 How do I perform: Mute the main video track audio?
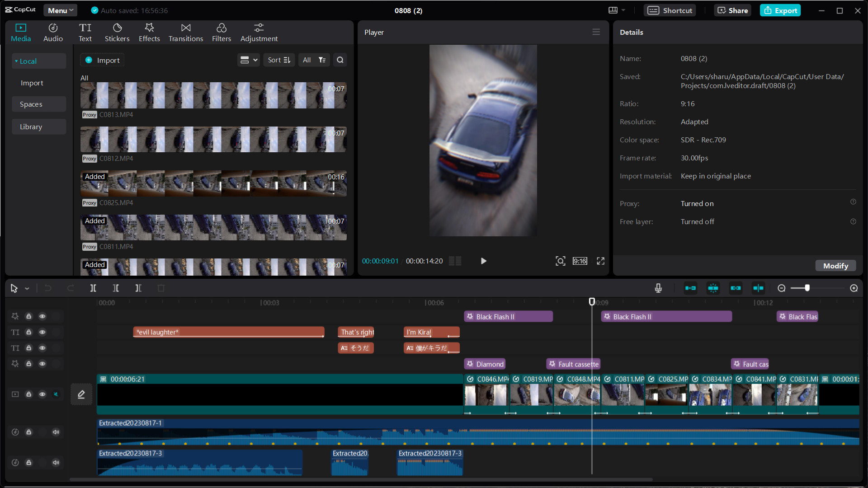(56, 394)
